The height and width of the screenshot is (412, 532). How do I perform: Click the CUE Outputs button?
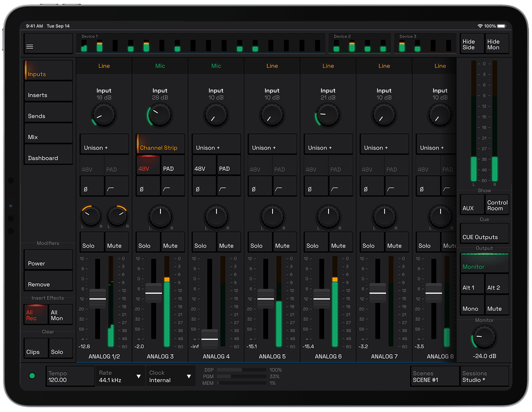[x=484, y=233]
